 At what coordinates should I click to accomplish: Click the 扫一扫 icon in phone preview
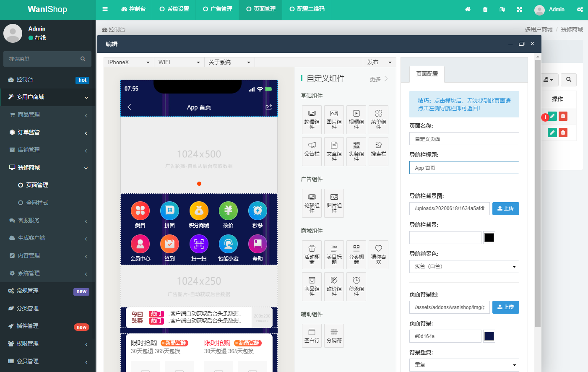[199, 244]
